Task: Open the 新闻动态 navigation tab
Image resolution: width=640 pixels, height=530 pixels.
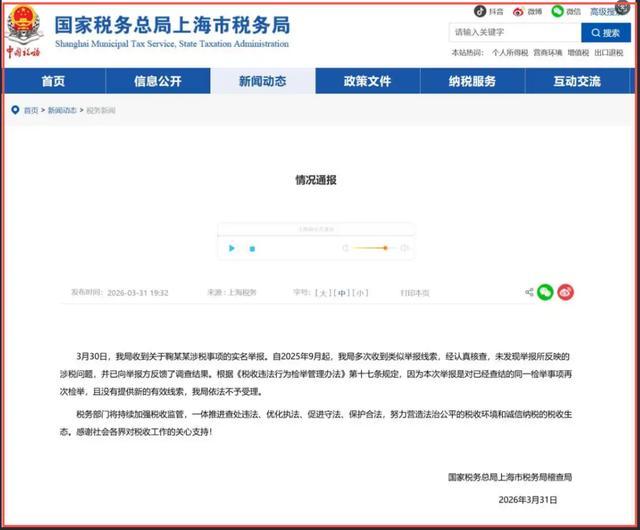Action: point(262,81)
